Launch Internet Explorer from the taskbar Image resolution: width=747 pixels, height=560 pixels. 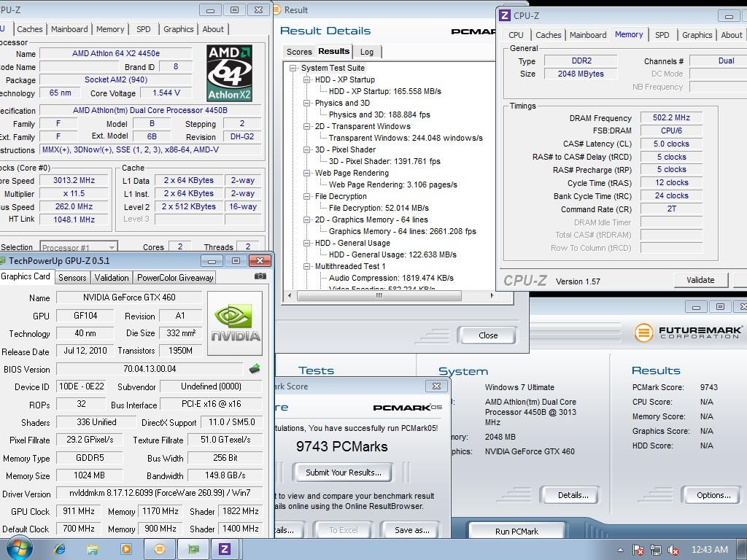coord(60,550)
